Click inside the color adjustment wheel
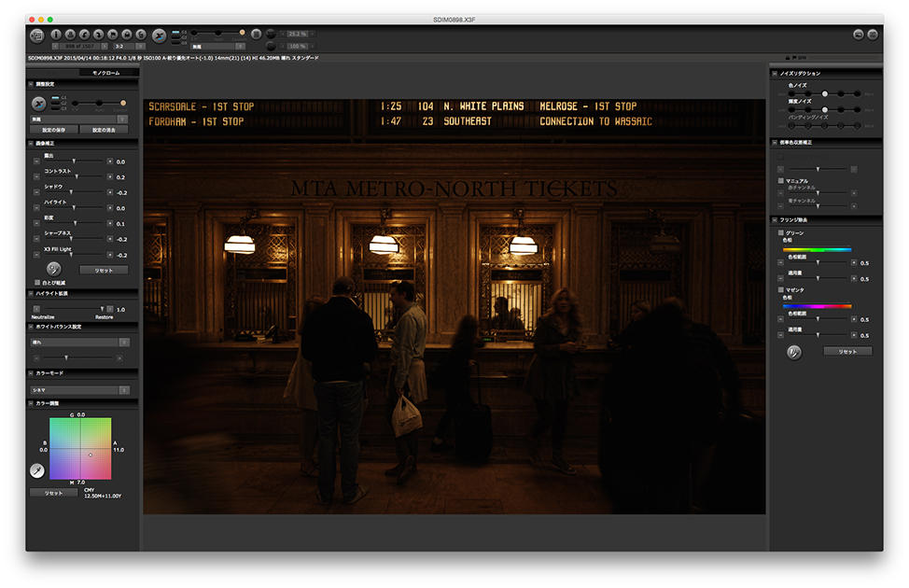The width and height of the screenshot is (909, 588). tap(80, 449)
